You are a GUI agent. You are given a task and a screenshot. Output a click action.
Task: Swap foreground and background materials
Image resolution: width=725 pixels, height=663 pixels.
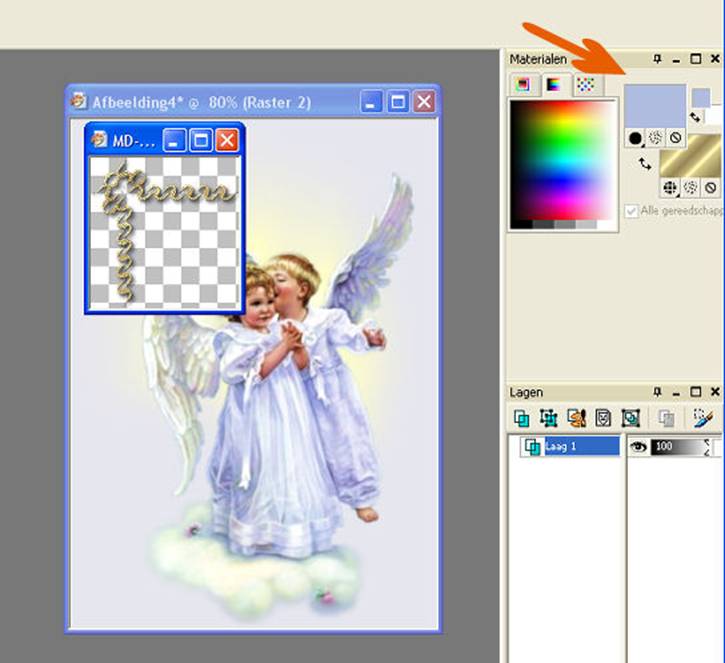tap(645, 164)
